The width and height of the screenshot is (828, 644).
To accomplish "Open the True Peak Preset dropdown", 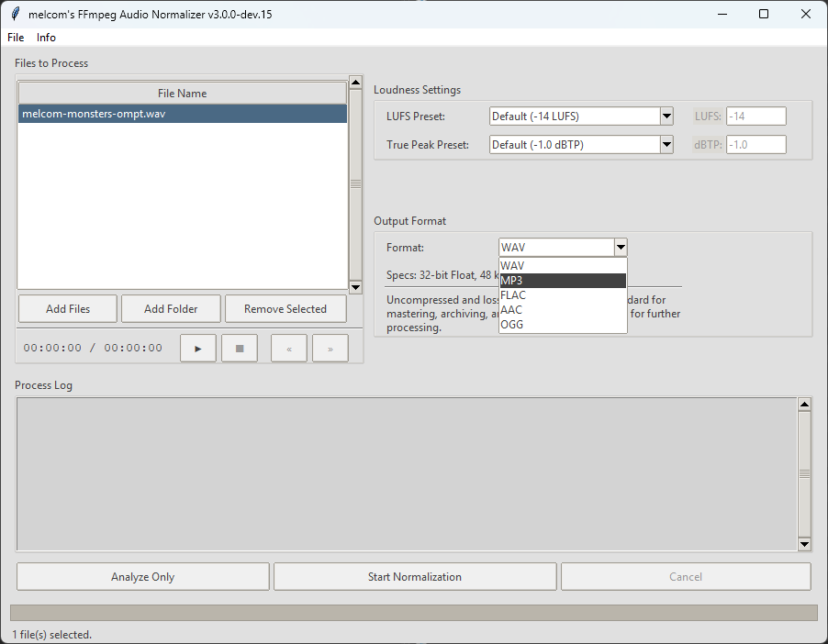I will pos(666,144).
